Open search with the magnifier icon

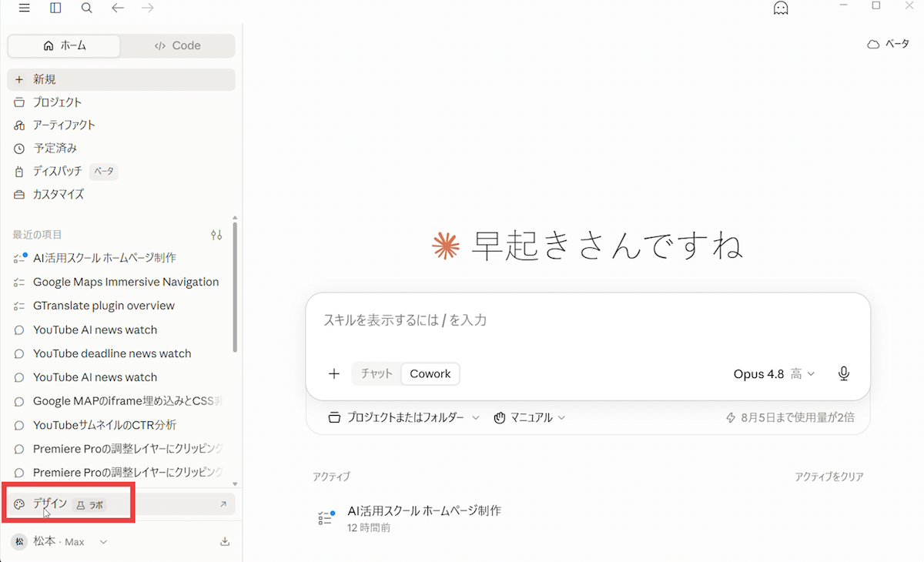coord(86,8)
